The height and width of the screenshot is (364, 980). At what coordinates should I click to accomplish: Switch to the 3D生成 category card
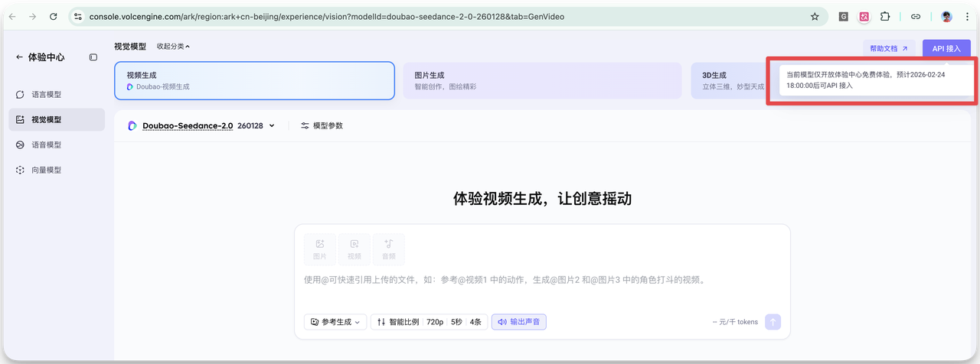click(729, 80)
